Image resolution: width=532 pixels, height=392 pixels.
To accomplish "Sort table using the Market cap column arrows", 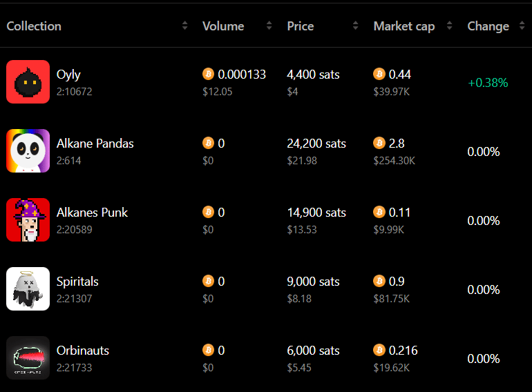I will 450,26.
